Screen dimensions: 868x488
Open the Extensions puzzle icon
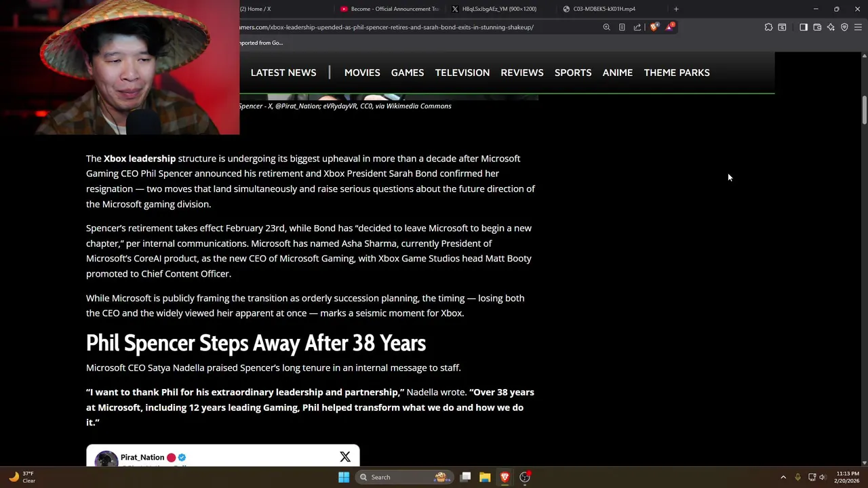[768, 27]
